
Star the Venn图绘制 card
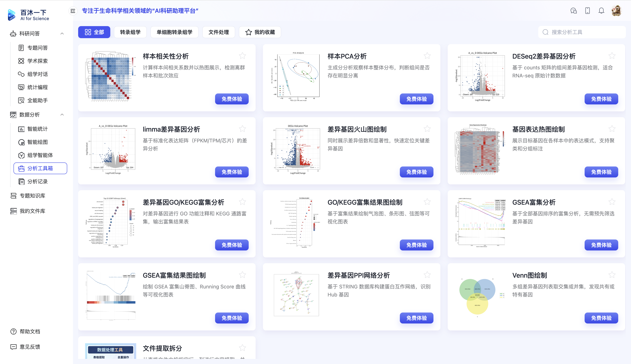tap(612, 275)
